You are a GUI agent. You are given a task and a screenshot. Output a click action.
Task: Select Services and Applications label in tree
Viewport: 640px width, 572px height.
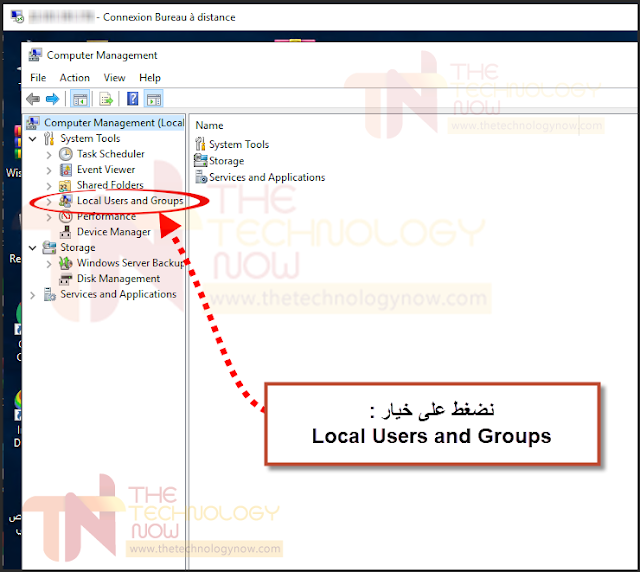(x=118, y=294)
